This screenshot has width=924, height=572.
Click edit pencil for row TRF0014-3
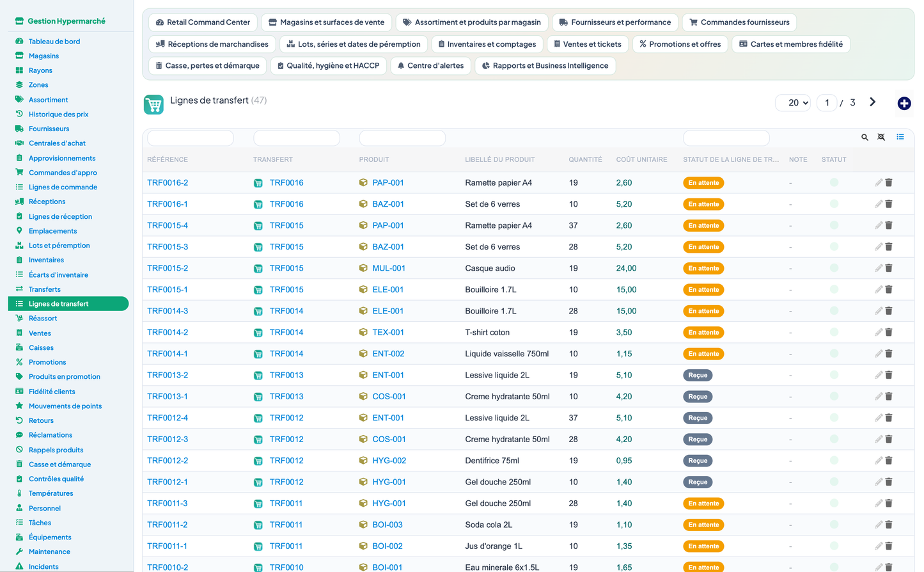[x=879, y=311]
